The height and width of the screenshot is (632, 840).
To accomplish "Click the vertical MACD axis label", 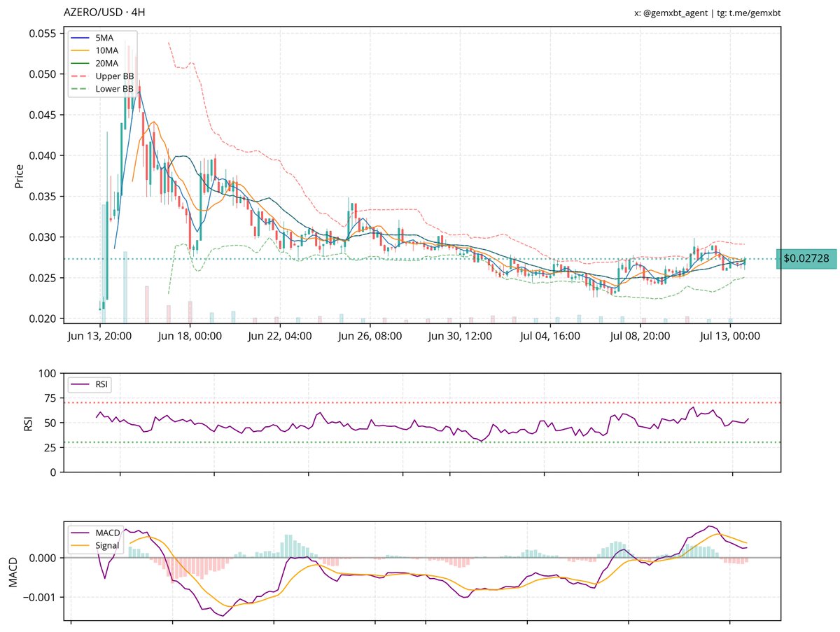I will (15, 570).
